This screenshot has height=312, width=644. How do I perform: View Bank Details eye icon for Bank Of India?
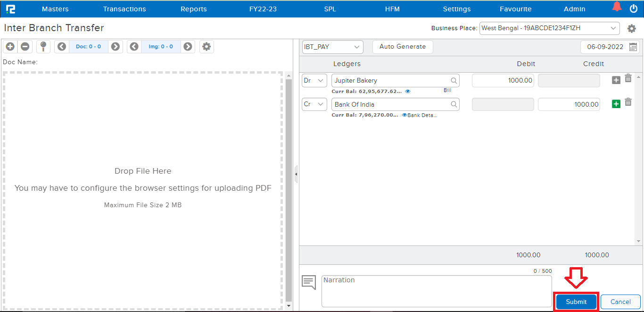click(404, 115)
